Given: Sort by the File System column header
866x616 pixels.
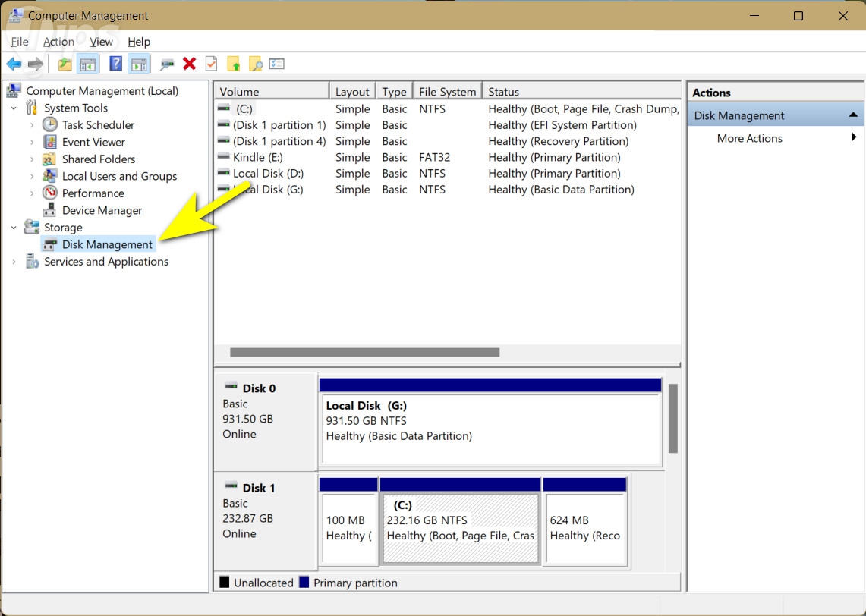Looking at the screenshot, I should pyautogui.click(x=447, y=92).
